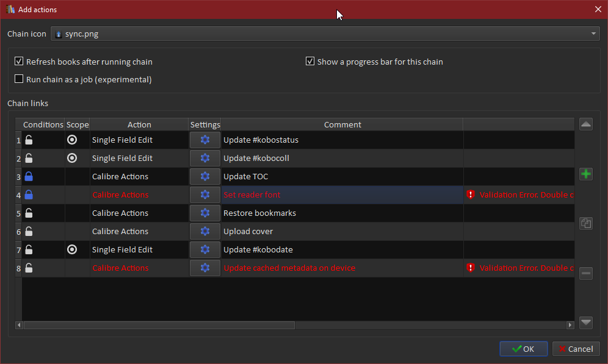Click the Action column header
608x364 pixels.
139,124
